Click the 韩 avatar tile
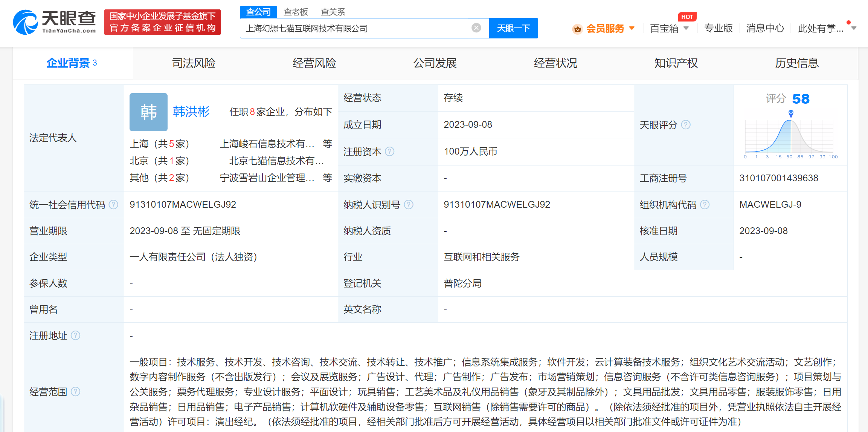Viewport: 868px width, 432px height. pyautogui.click(x=148, y=112)
